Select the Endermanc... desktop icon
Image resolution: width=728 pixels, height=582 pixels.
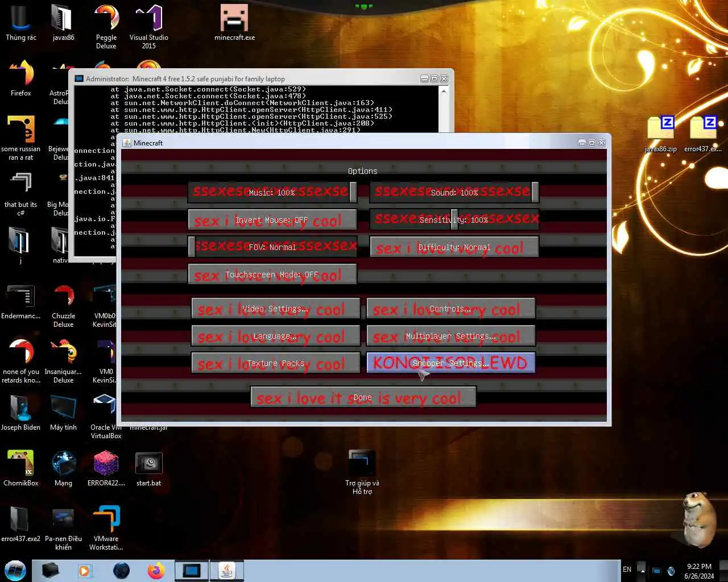pos(20,302)
